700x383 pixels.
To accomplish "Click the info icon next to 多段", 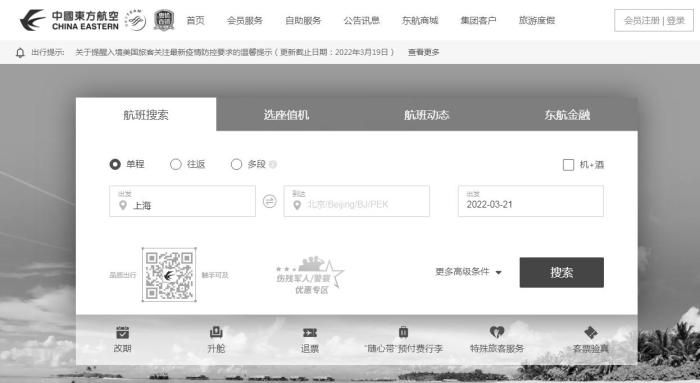I will pos(273,164).
